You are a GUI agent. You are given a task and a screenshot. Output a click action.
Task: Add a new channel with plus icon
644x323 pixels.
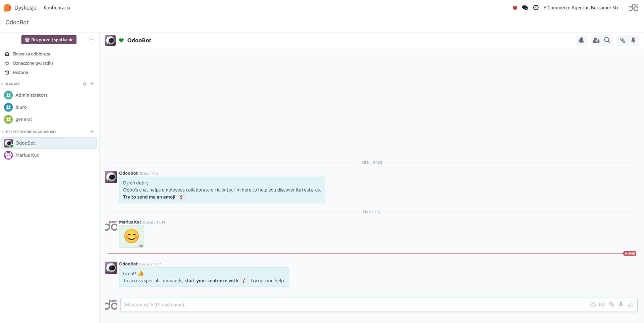(92, 84)
